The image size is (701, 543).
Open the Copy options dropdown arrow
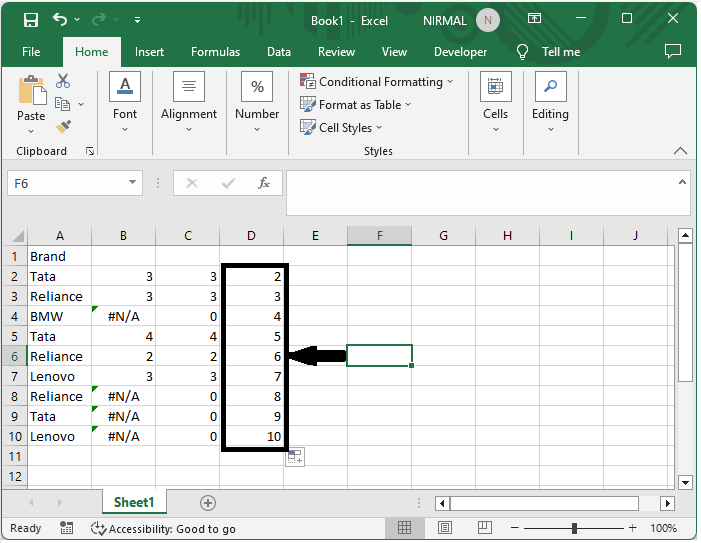click(81, 104)
